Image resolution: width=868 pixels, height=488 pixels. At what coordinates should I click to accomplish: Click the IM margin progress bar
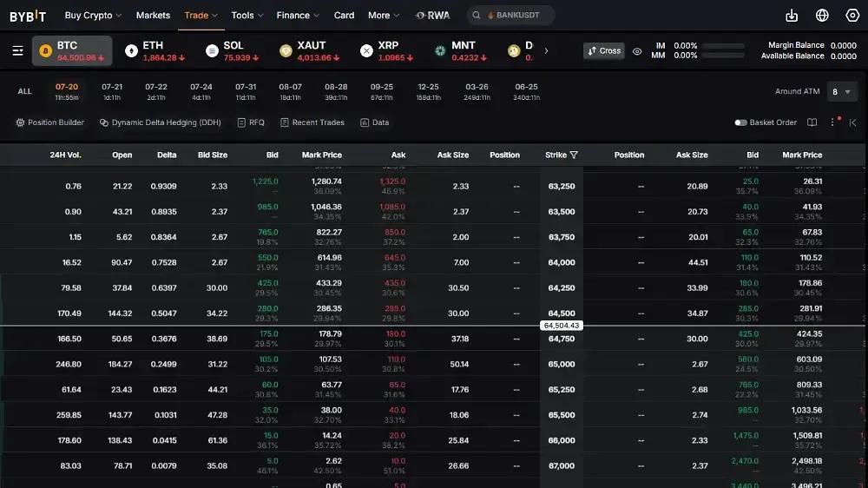point(723,46)
